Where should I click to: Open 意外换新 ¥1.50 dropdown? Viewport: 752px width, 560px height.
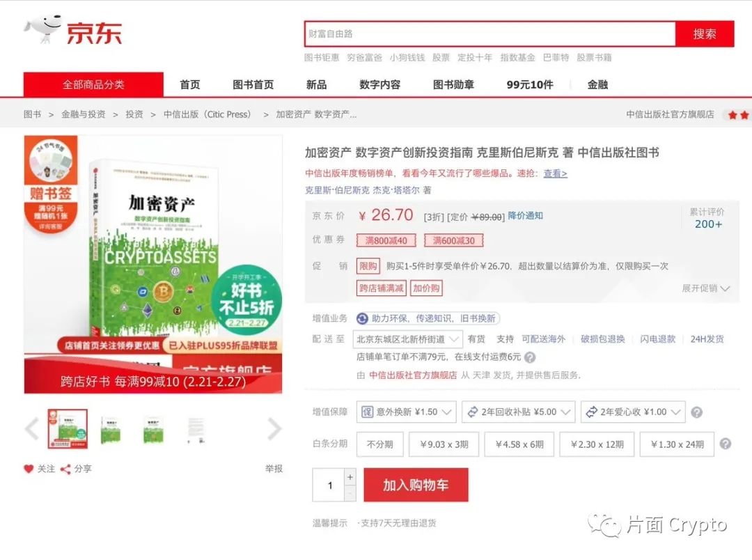(x=406, y=412)
